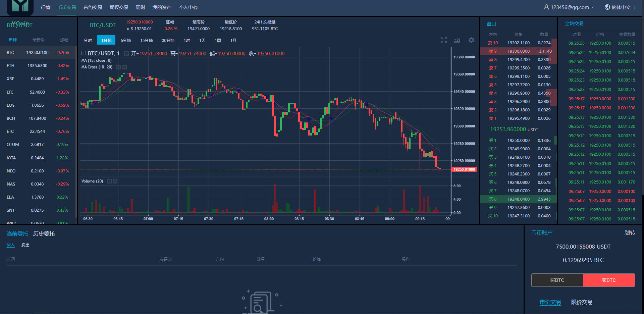The width and height of the screenshot is (644, 314).
Task: Switch to the 合约交易 menu item
Action: 93,7
